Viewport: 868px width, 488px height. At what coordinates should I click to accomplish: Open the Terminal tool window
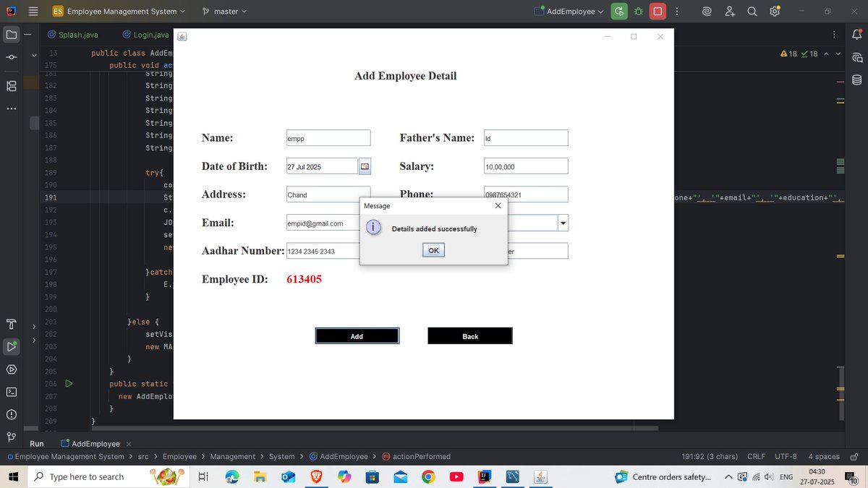(x=12, y=392)
